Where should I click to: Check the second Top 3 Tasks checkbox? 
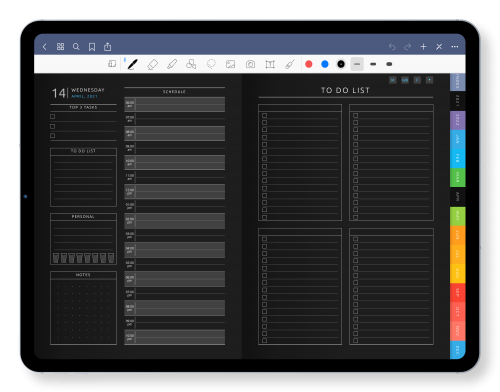53,126
